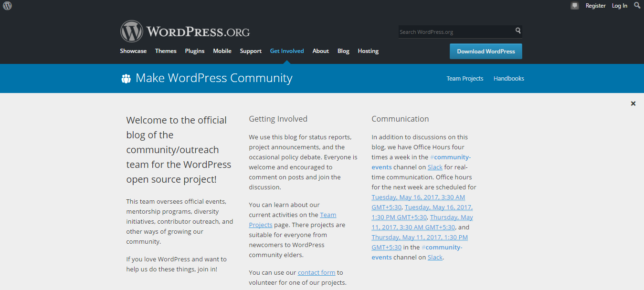This screenshot has height=290, width=644.
Task: Open Handbooks in the blue header
Action: tap(509, 79)
